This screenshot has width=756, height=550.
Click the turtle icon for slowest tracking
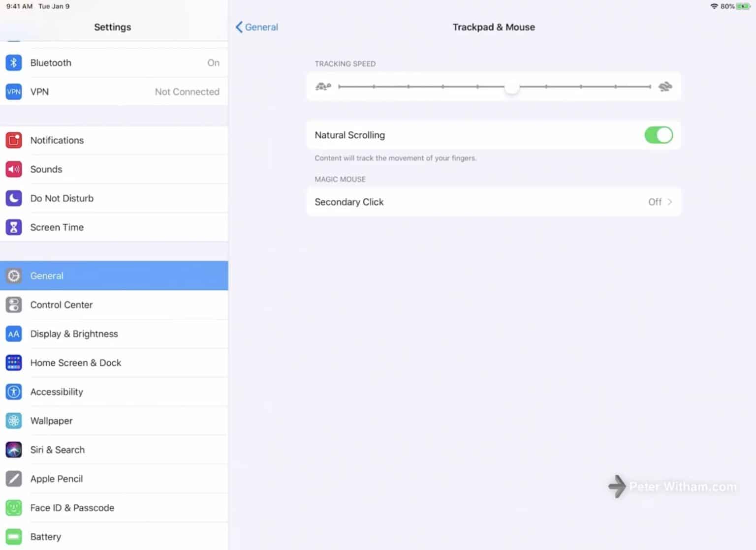[323, 86]
